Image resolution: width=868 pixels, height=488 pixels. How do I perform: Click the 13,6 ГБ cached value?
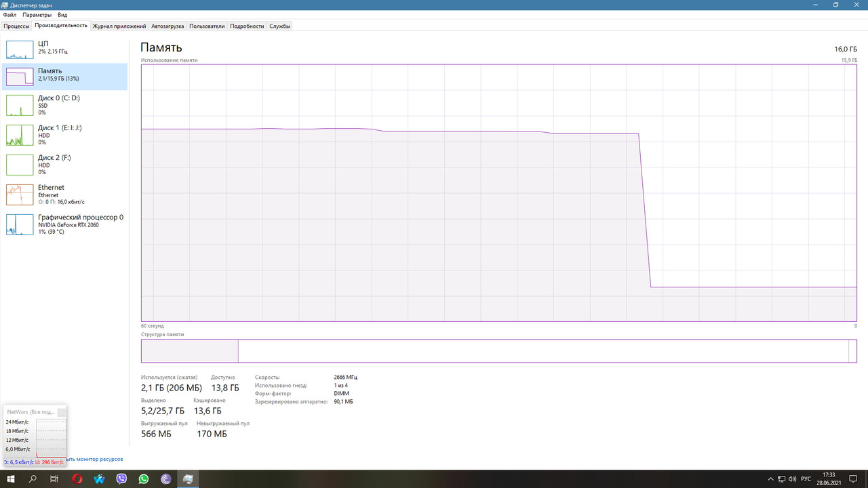[x=208, y=411]
